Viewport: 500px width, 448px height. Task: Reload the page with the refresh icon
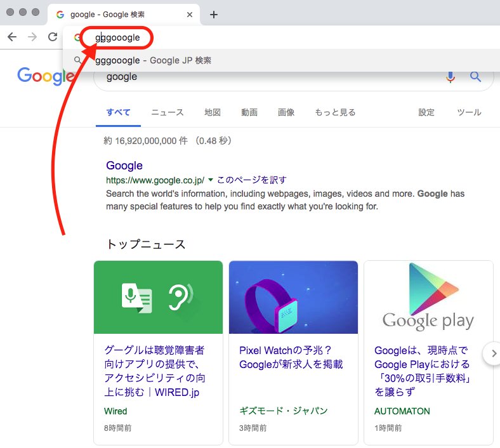coord(53,37)
